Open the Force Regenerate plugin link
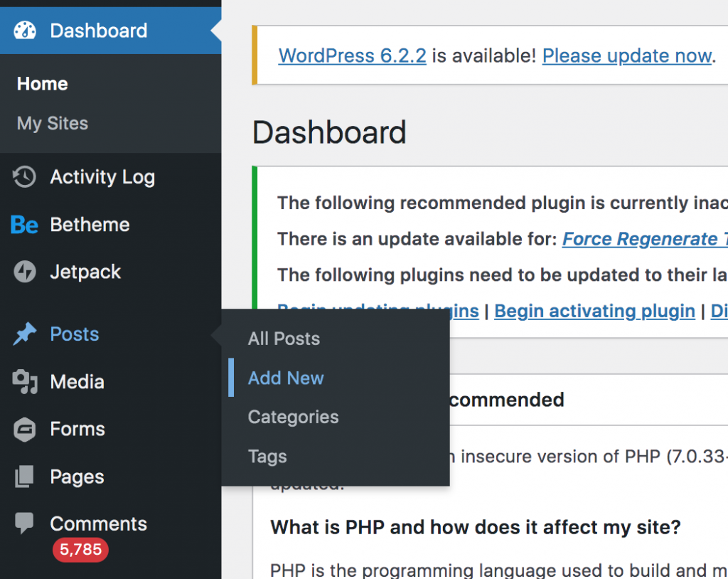The width and height of the screenshot is (728, 579). (x=646, y=239)
